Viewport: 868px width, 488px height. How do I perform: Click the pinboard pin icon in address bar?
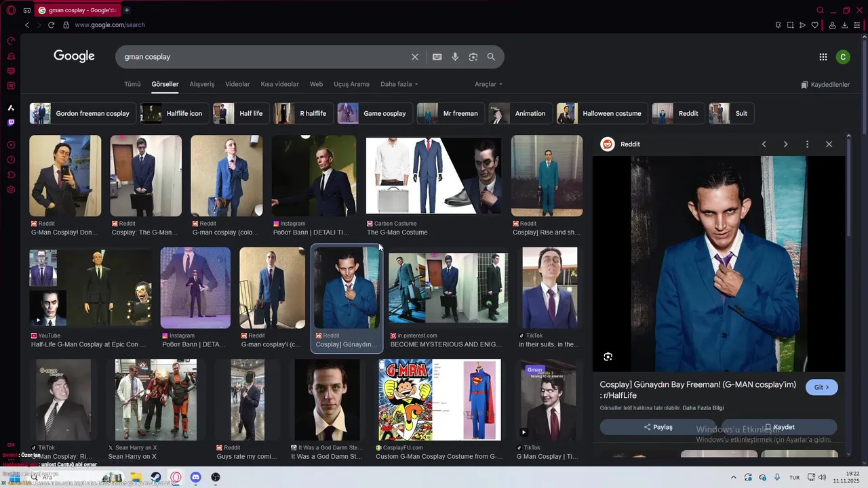point(778,25)
